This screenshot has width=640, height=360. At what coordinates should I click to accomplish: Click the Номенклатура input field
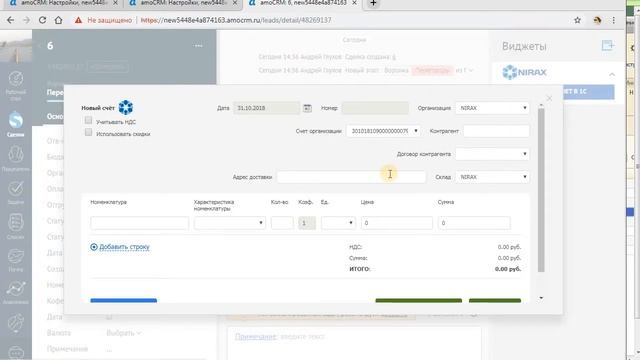[140, 223]
